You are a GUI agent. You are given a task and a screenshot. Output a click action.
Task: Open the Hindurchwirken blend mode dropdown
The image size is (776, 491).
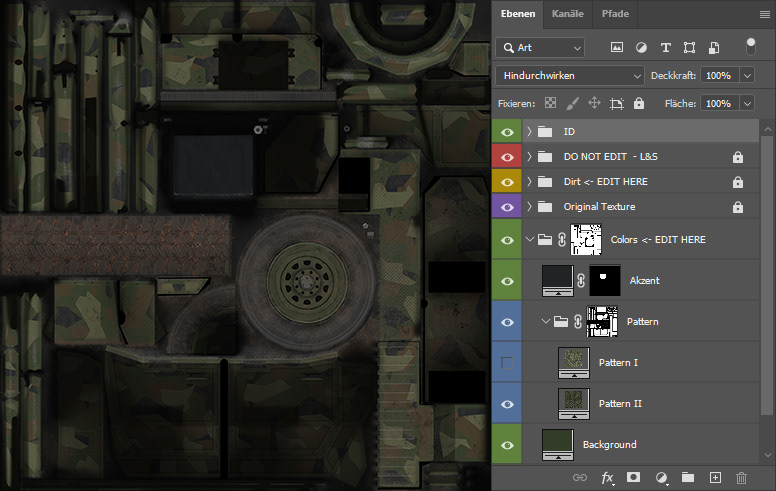[570, 76]
